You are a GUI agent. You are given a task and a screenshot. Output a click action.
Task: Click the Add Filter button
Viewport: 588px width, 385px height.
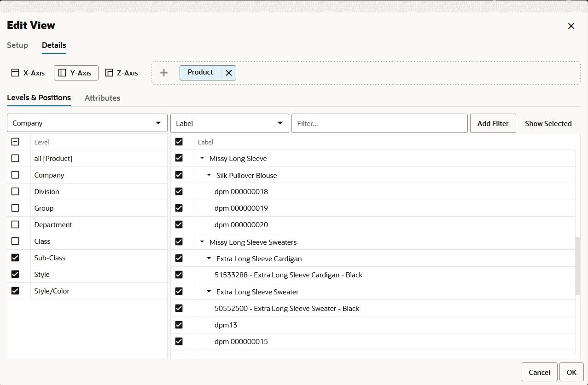tap(493, 123)
